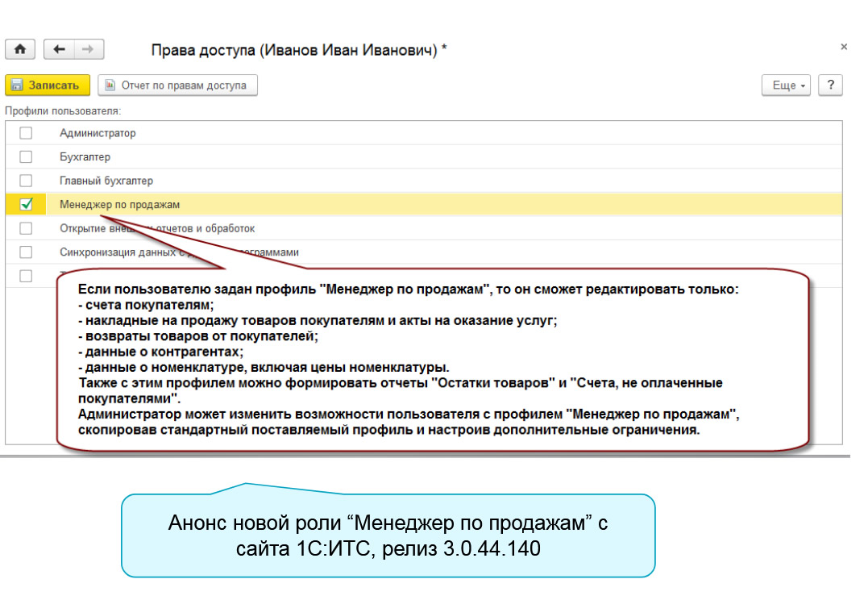Toggle the Открытие внешних отчетов checkbox
868x600 pixels.
(26, 228)
